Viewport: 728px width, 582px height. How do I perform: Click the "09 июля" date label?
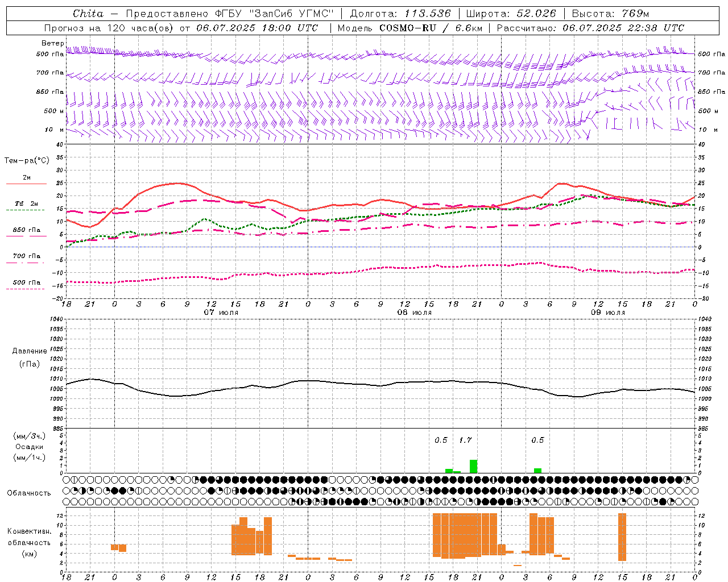pos(608,313)
